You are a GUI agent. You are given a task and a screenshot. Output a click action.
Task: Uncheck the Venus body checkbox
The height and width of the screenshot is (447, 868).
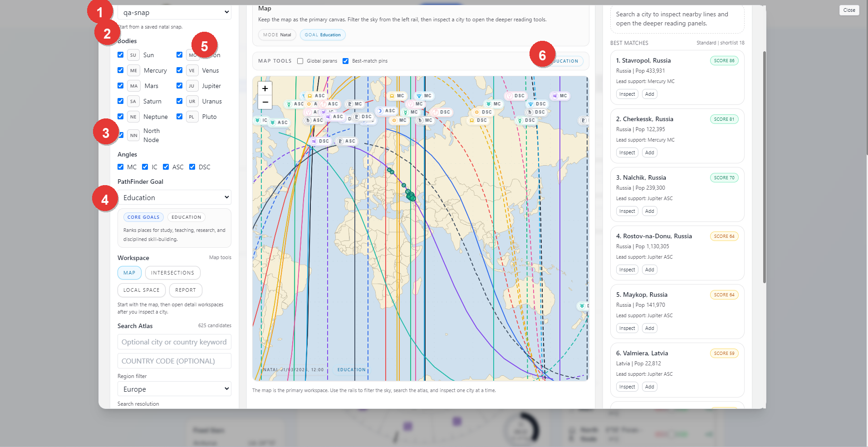coord(179,70)
